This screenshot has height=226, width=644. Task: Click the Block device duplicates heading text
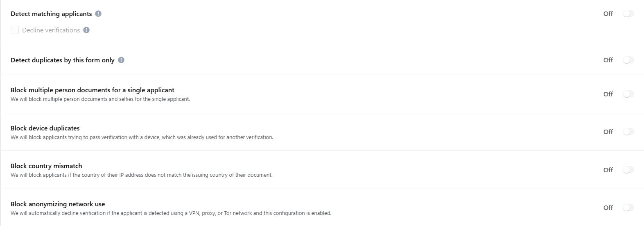tap(45, 128)
